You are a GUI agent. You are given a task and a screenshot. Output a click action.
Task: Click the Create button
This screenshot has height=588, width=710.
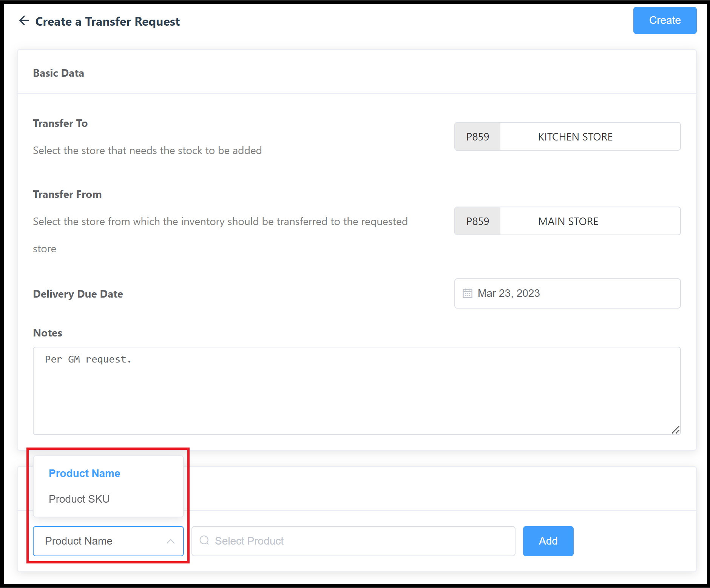(664, 20)
